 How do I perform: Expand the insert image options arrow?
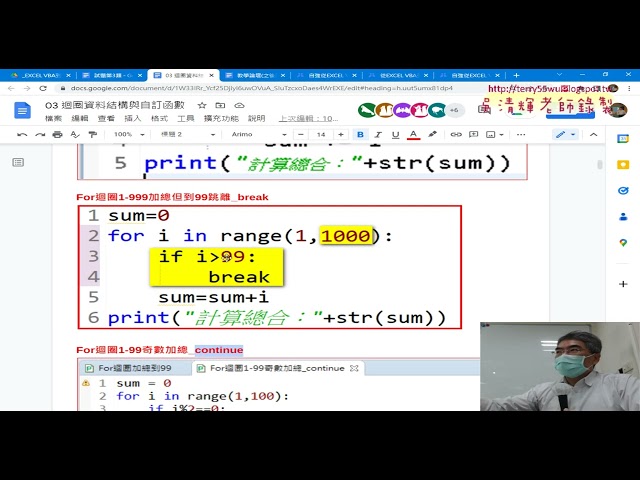[x=502, y=134]
